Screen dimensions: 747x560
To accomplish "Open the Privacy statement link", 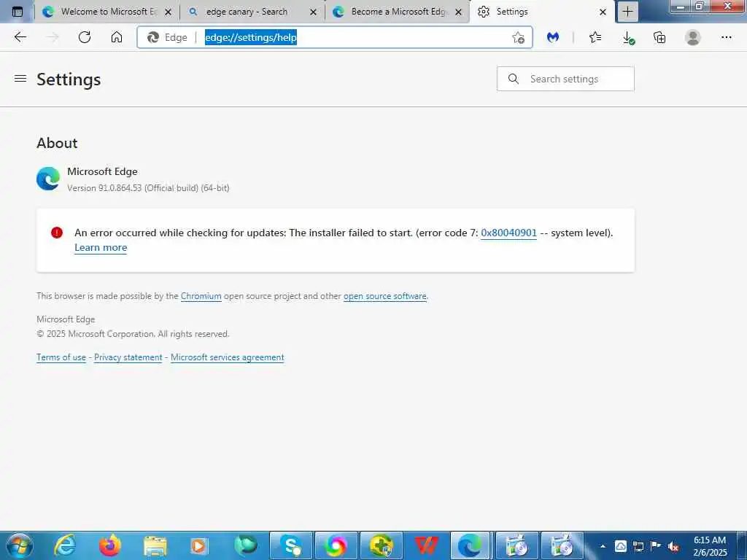I will pos(128,357).
